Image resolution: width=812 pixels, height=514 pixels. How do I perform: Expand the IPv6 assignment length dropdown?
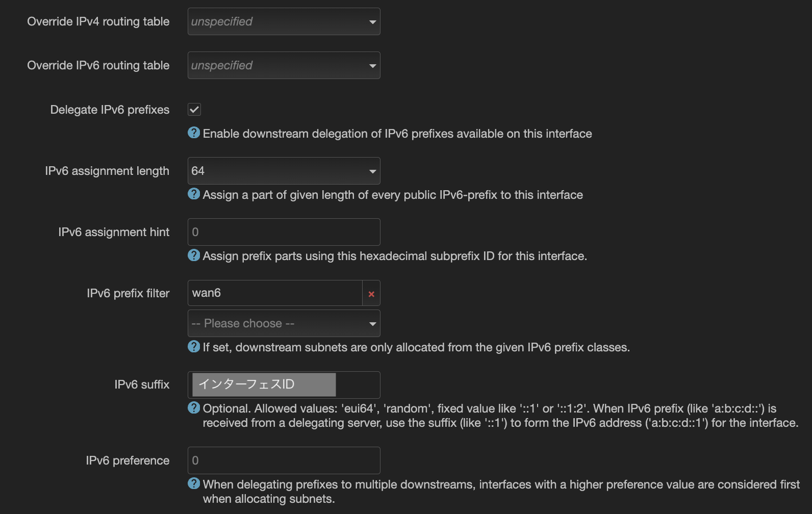(x=284, y=171)
